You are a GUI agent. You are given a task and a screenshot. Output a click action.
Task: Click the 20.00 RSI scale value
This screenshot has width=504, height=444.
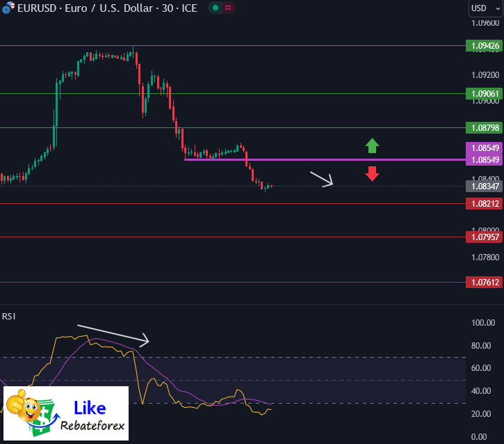point(481,414)
